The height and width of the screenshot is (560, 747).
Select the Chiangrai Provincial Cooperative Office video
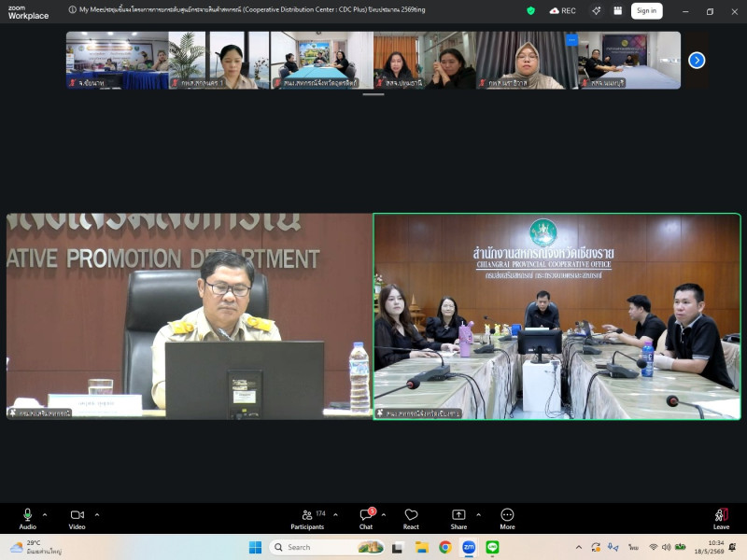click(557, 316)
